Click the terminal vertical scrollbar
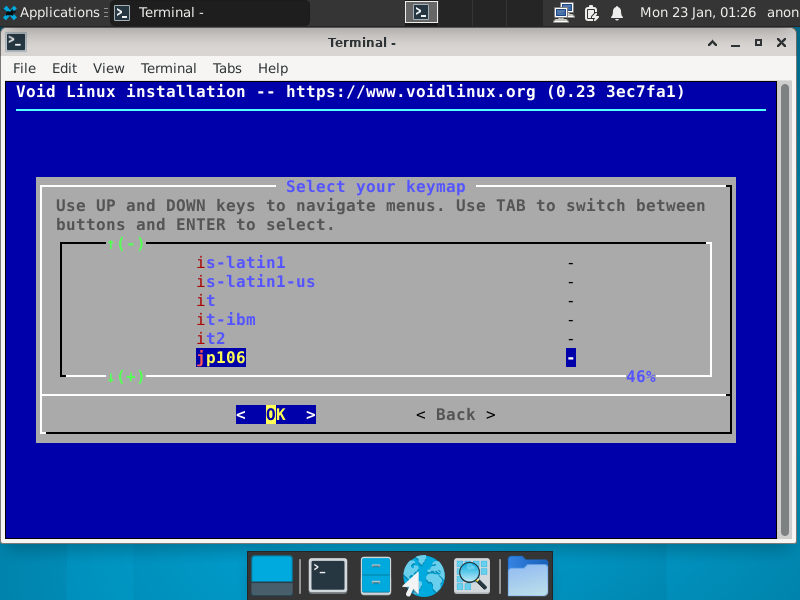This screenshot has width=800, height=600. tap(785, 310)
